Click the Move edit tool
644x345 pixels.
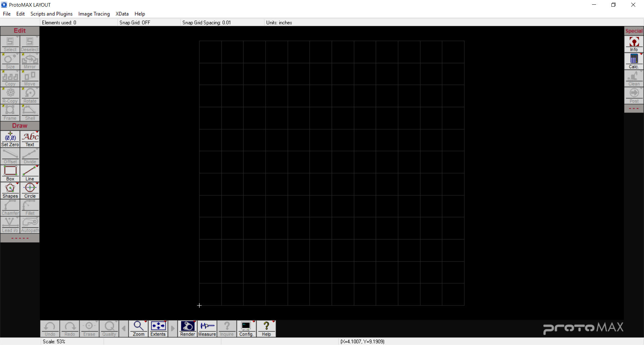(30, 78)
